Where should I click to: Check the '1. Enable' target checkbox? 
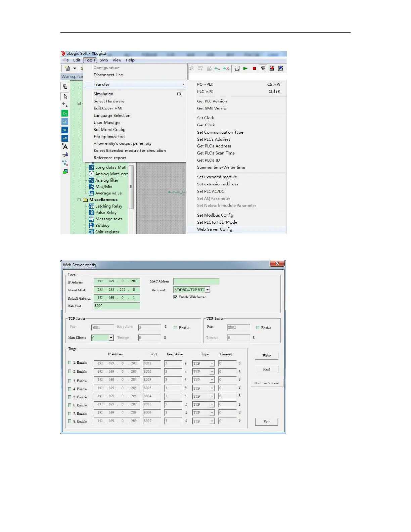point(70,363)
